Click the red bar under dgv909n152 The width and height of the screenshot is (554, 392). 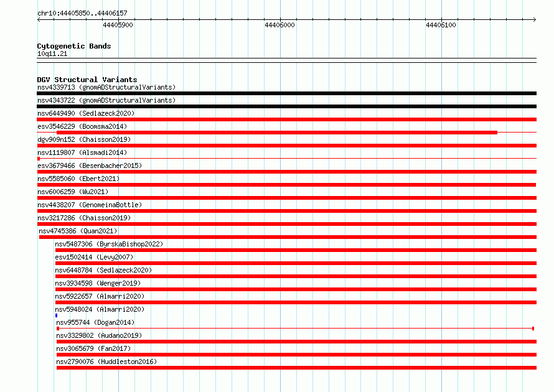click(286, 146)
